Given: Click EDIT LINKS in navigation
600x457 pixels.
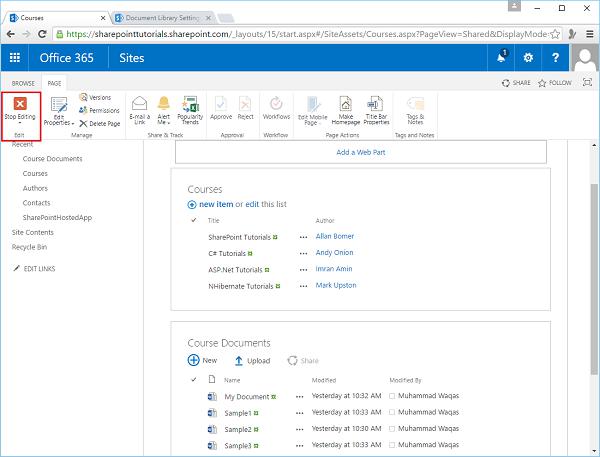Looking at the screenshot, I should [35, 269].
